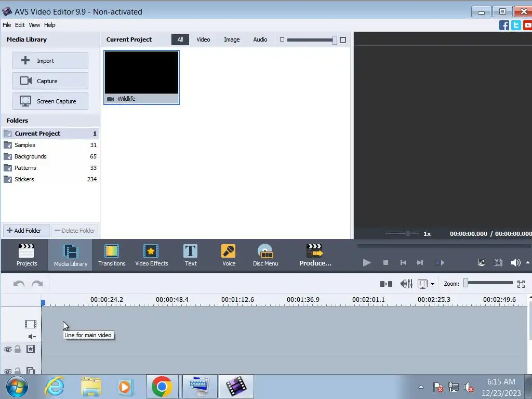532x399 pixels.
Task: Click the split clip icon
Action: click(x=386, y=284)
